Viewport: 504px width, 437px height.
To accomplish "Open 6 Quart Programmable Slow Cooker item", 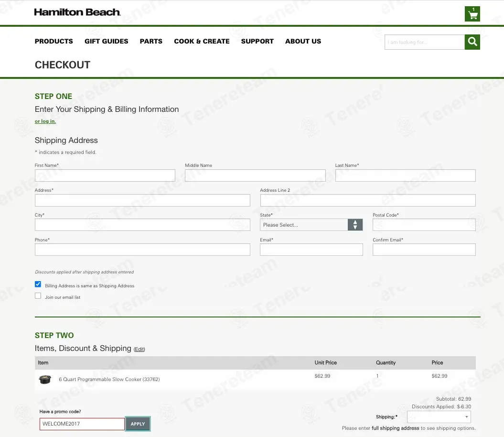I will coord(109,380).
